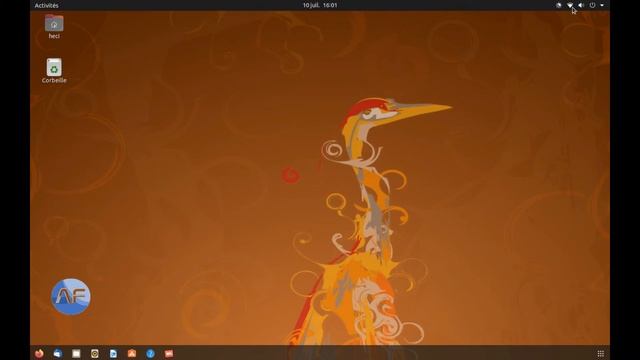Screen dimensions: 640x360
Task: Open the Files manager in the dock
Action: point(76,353)
